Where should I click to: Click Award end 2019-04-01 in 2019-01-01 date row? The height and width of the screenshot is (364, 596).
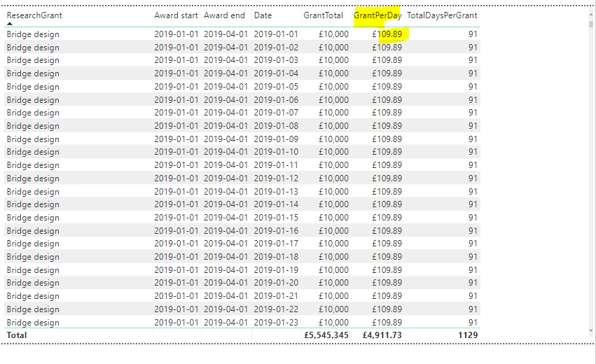click(226, 34)
